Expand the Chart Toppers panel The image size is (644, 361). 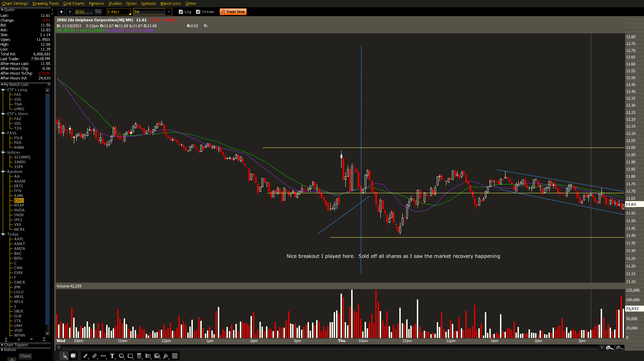(2, 345)
